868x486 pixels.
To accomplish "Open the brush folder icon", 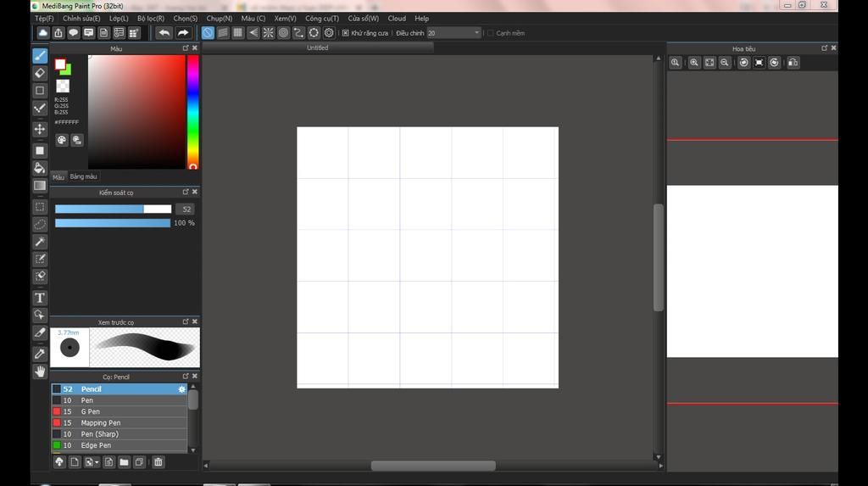I will point(124,462).
